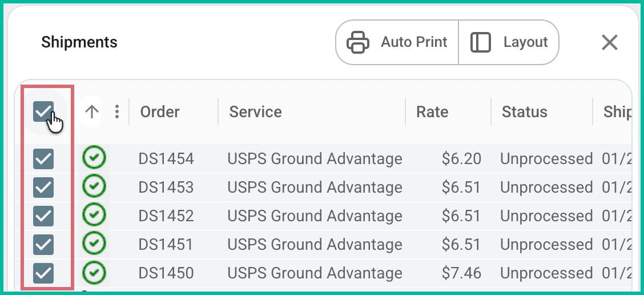Close the Shipments panel

[610, 42]
